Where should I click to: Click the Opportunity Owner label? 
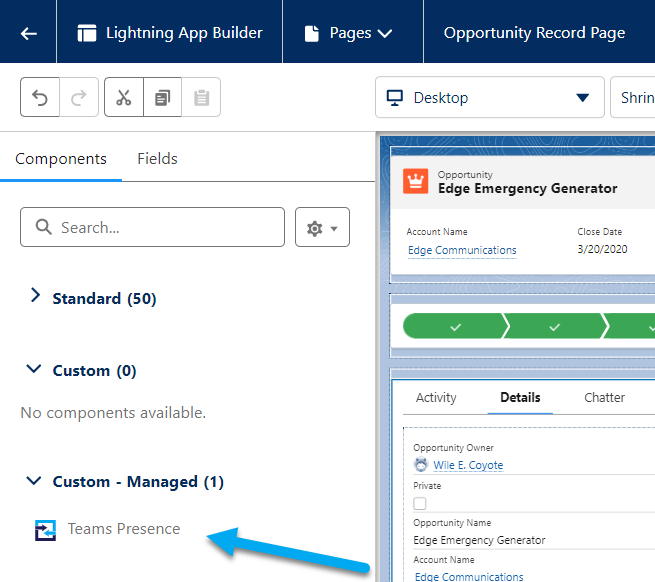tap(453, 448)
